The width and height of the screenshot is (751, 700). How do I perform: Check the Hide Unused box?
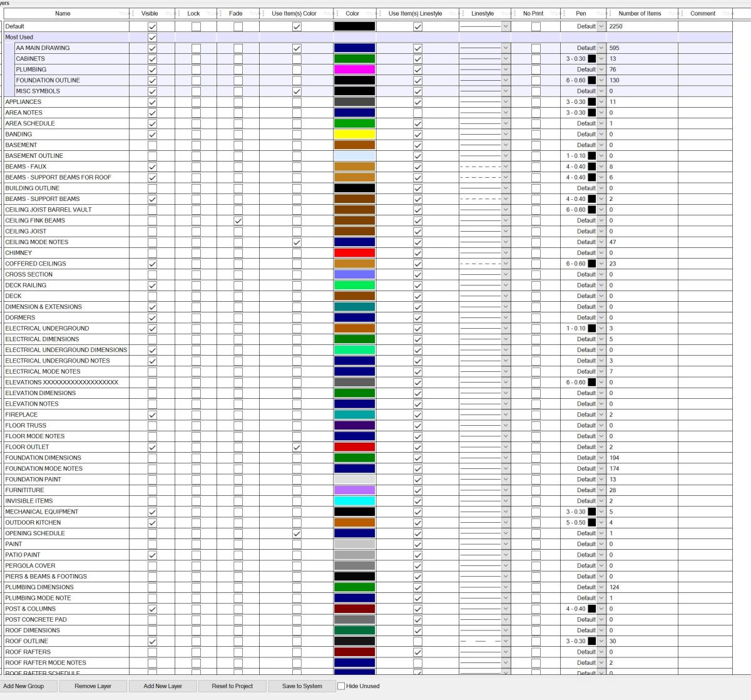(341, 686)
